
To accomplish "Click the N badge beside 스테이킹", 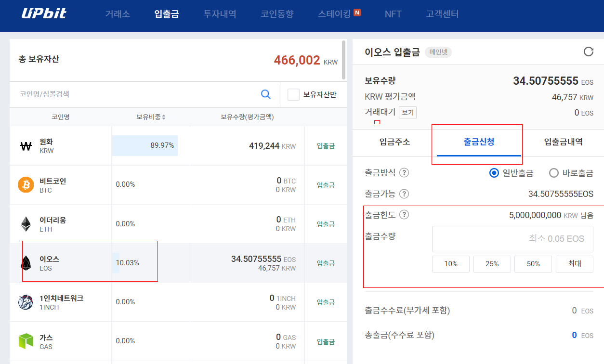I will coord(357,13).
